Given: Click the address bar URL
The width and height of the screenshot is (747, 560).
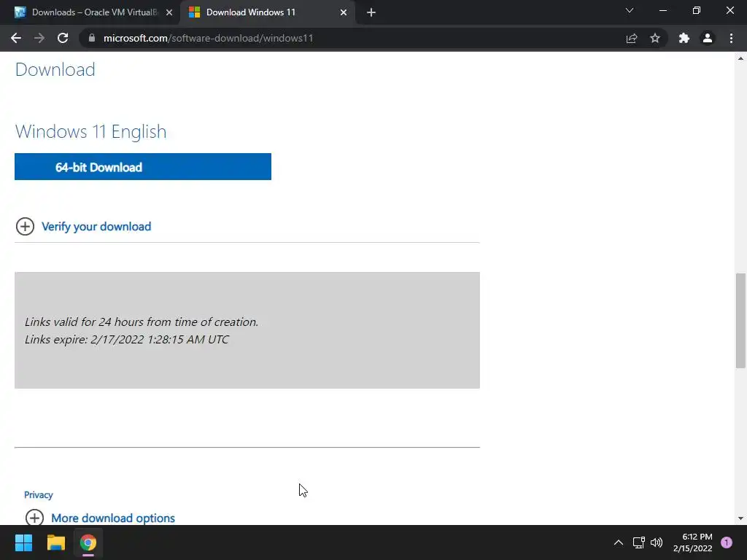Looking at the screenshot, I should coord(208,38).
